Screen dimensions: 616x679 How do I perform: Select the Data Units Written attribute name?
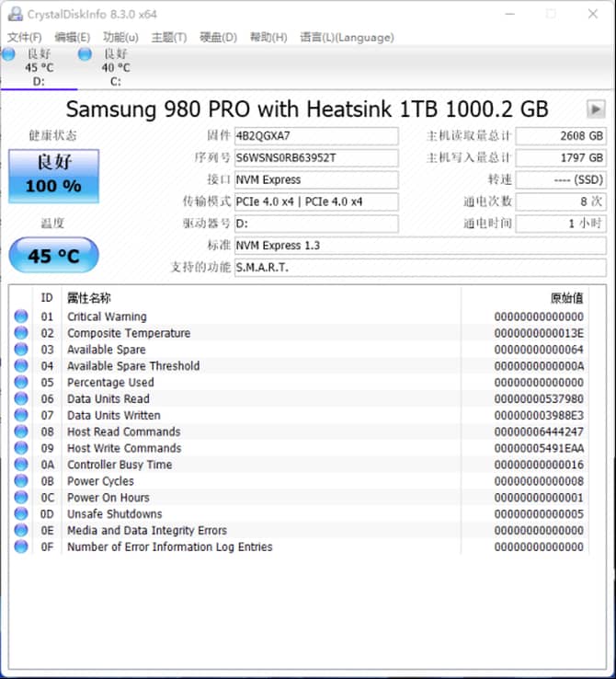(x=113, y=415)
